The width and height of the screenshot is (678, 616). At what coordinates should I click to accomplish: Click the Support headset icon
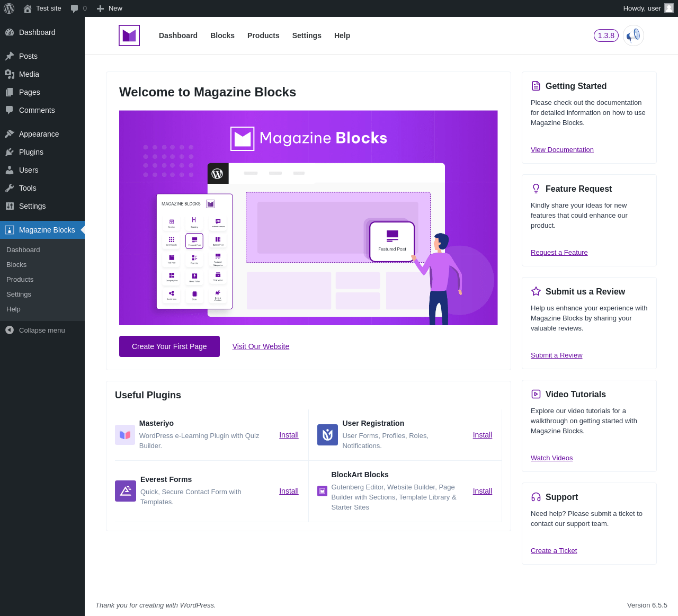(x=536, y=497)
